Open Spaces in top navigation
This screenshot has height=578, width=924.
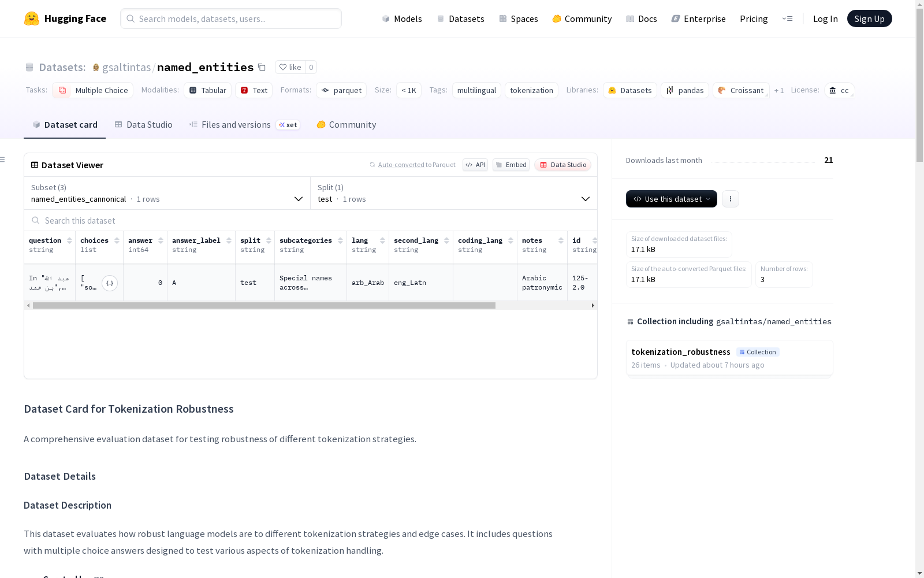519,18
